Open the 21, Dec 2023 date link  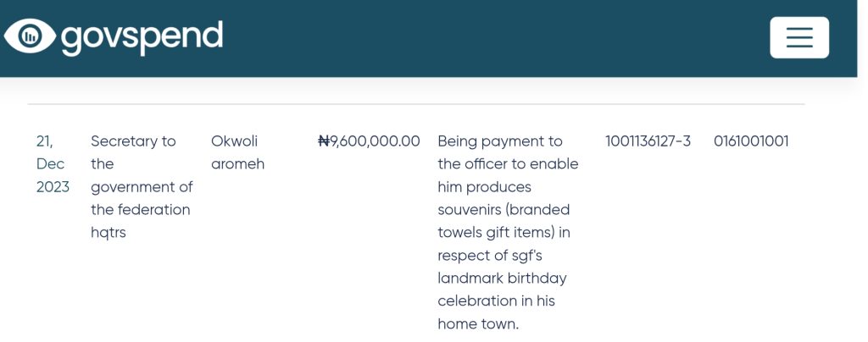(x=53, y=163)
